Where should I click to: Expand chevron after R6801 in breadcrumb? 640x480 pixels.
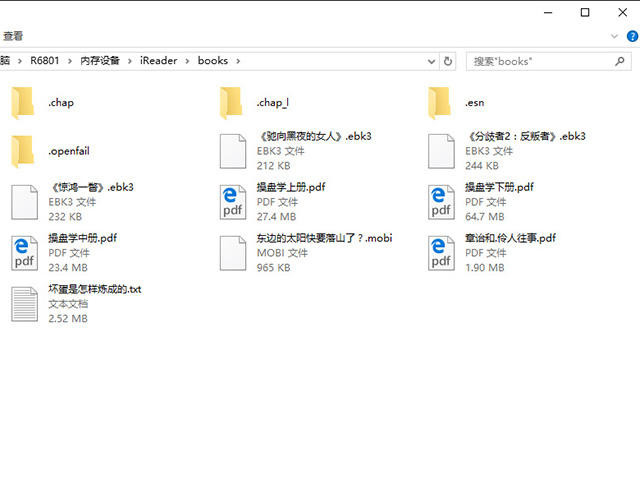70,61
